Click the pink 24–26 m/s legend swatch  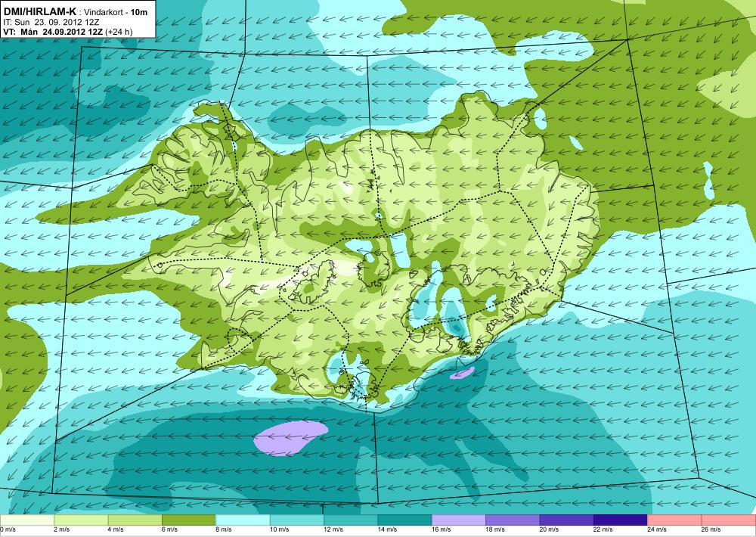point(675,520)
